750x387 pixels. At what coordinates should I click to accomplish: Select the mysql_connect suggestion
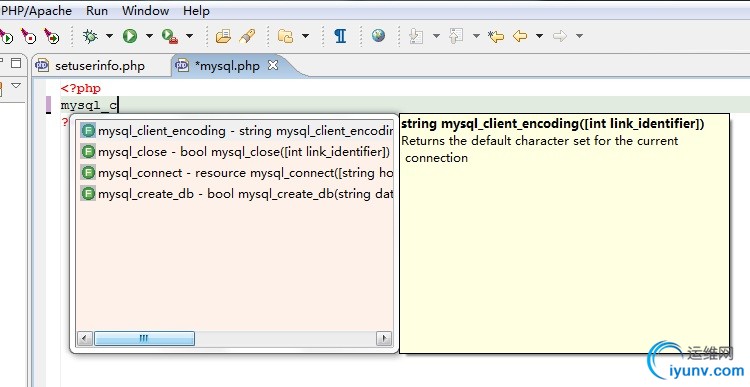click(x=236, y=173)
